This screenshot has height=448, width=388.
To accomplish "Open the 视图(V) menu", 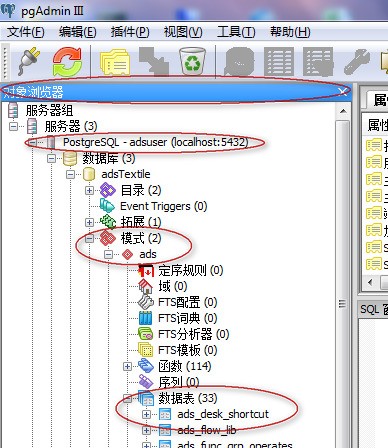I will [x=183, y=32].
